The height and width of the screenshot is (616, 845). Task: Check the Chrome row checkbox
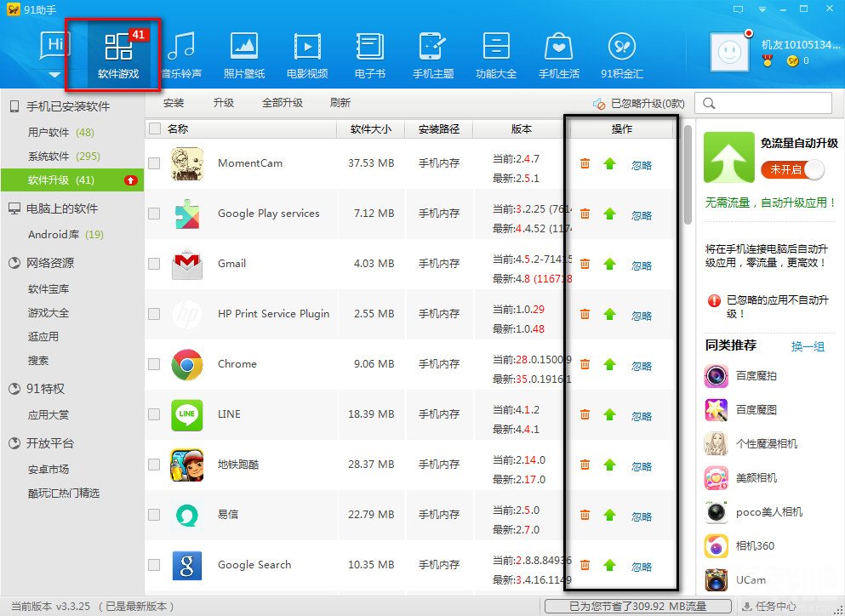click(x=154, y=364)
